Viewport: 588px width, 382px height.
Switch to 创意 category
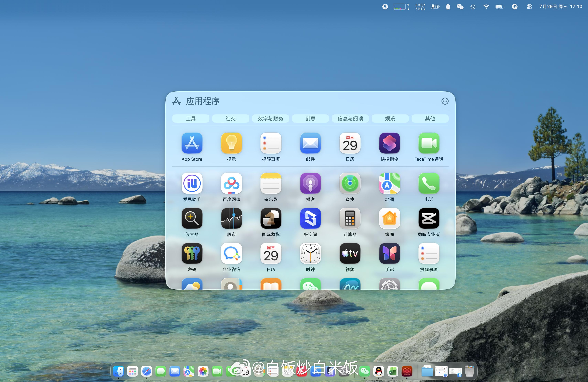point(310,119)
